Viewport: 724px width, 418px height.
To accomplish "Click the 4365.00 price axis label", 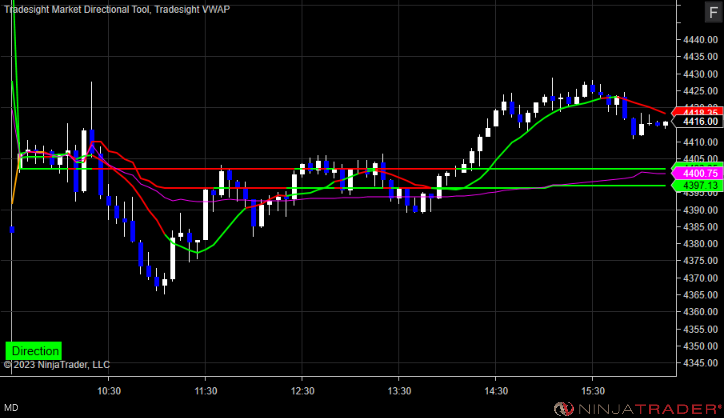I will (x=700, y=295).
